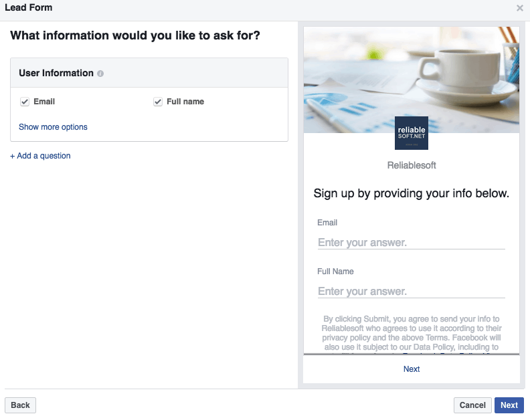Click the info icon beside User Information

(100, 74)
